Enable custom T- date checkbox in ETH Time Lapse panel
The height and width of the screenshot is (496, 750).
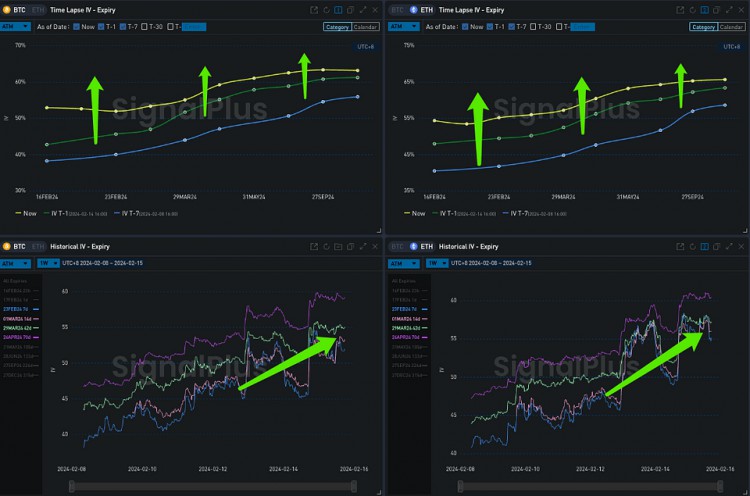559,27
